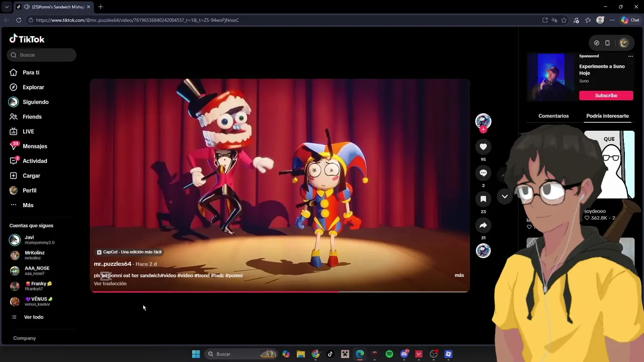Screen dimensions: 644x362
Task: Open the spinning sound disc below Share
Action: pyautogui.click(x=483, y=250)
